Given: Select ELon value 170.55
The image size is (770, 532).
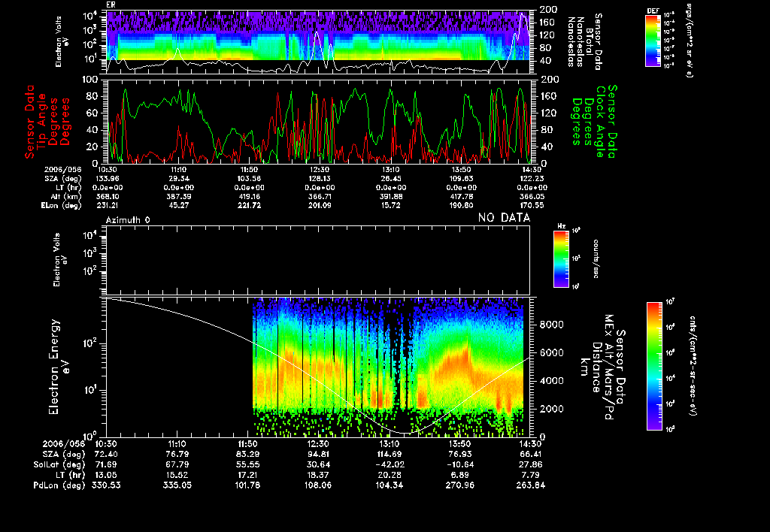Looking at the screenshot, I should [x=532, y=206].
